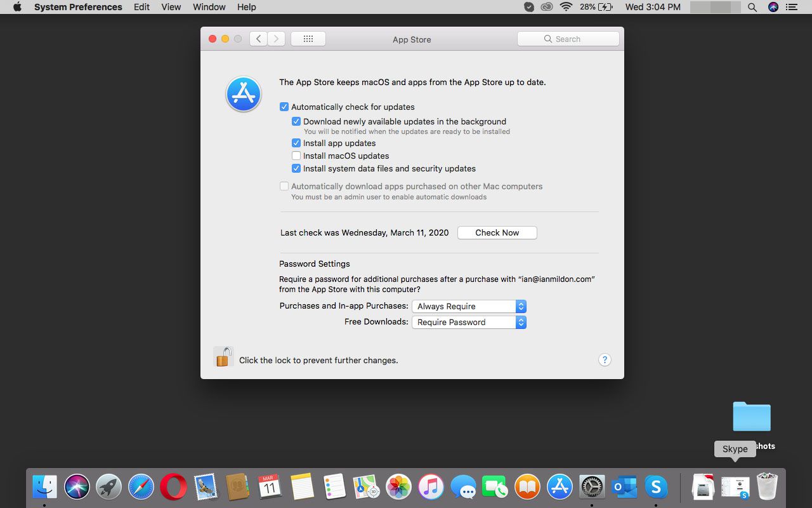Go back with the left arrow button

(258, 39)
